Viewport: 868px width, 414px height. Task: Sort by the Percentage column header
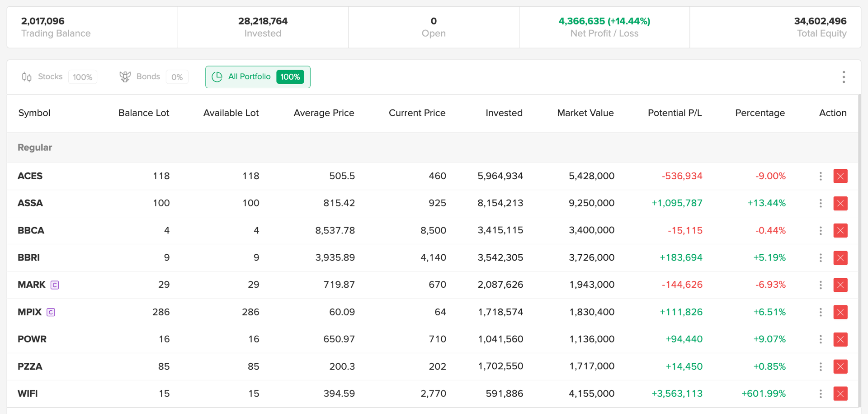coord(760,113)
